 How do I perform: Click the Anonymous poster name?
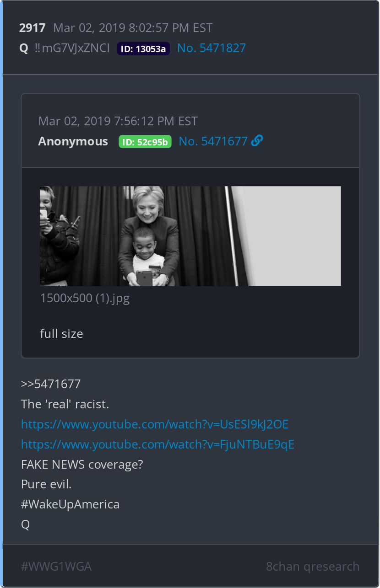[73, 141]
